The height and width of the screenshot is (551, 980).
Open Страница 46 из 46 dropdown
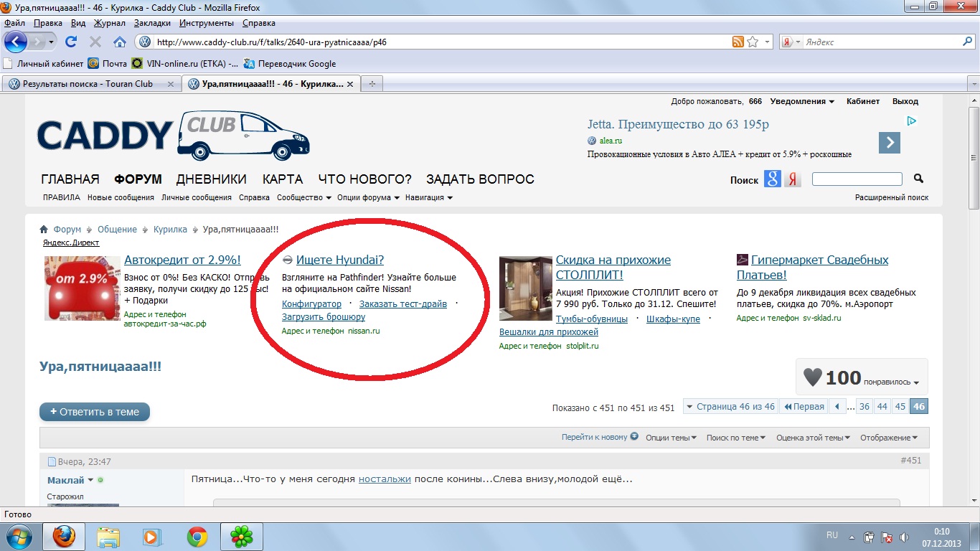tap(730, 407)
